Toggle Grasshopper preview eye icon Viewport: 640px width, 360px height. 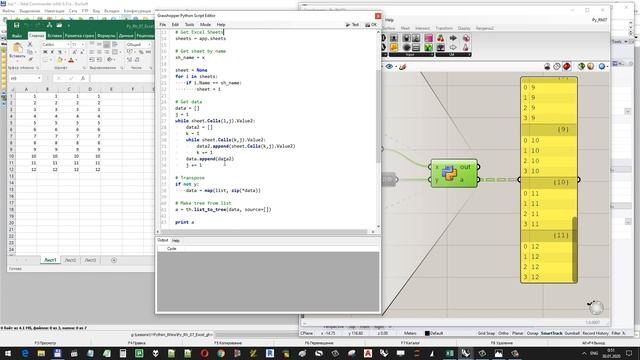pyautogui.click(x=389, y=67)
